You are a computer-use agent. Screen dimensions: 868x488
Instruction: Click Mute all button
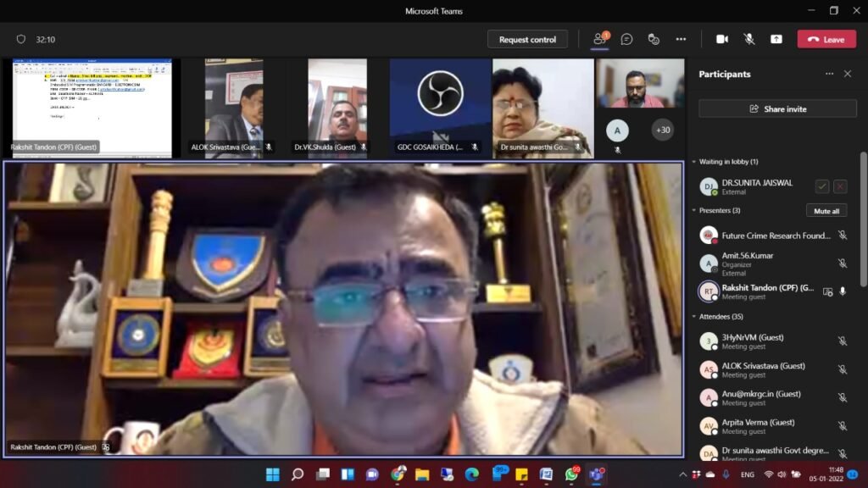(826, 211)
